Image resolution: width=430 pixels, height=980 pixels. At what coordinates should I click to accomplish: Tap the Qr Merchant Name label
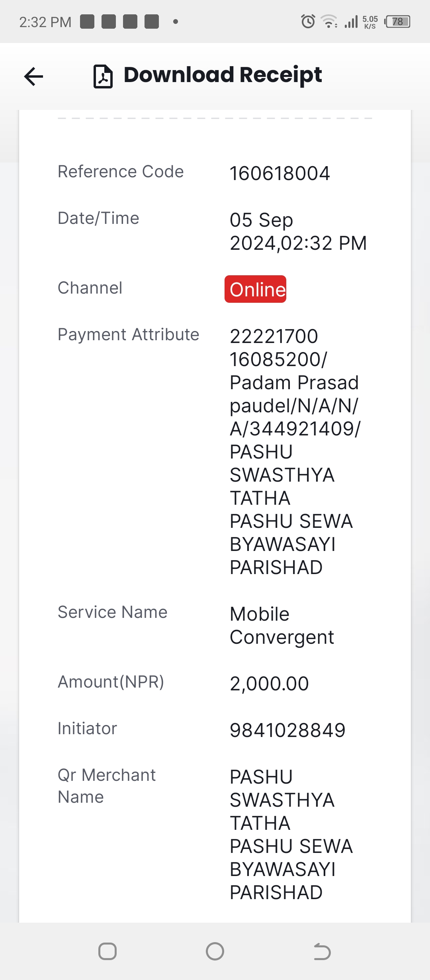[x=106, y=786]
